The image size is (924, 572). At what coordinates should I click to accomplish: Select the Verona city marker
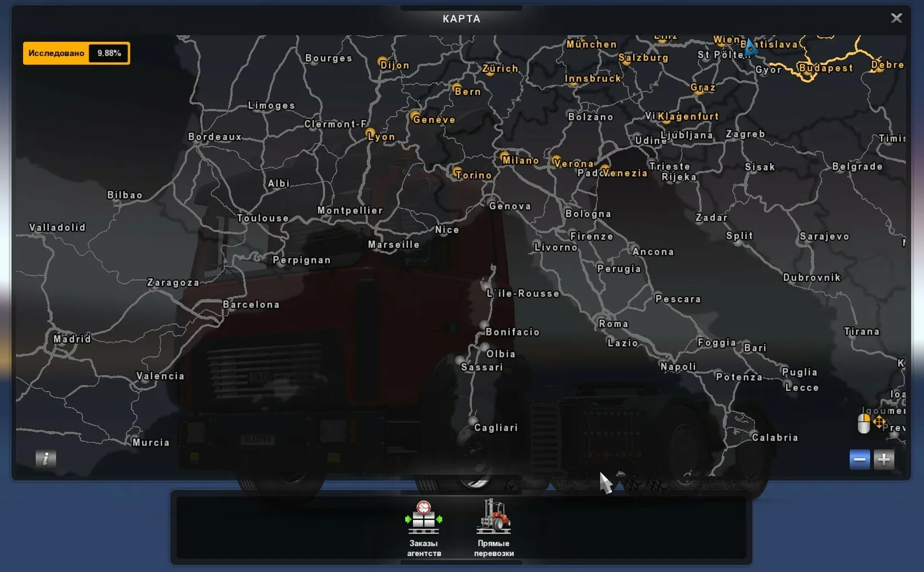556,161
